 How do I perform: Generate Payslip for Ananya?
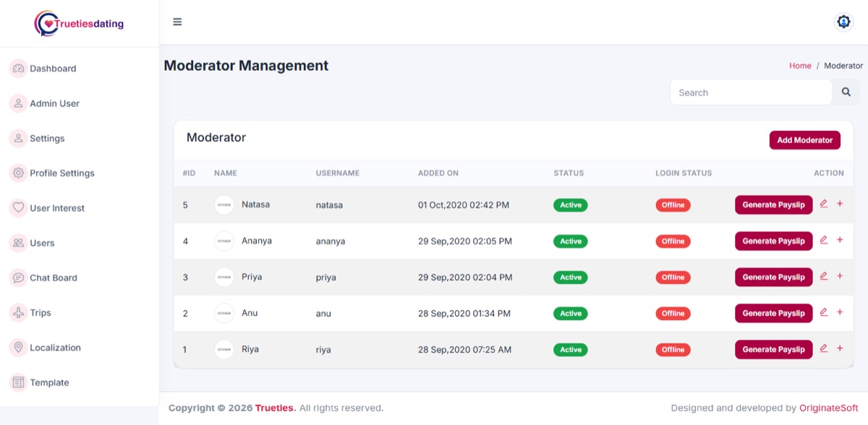(x=773, y=241)
